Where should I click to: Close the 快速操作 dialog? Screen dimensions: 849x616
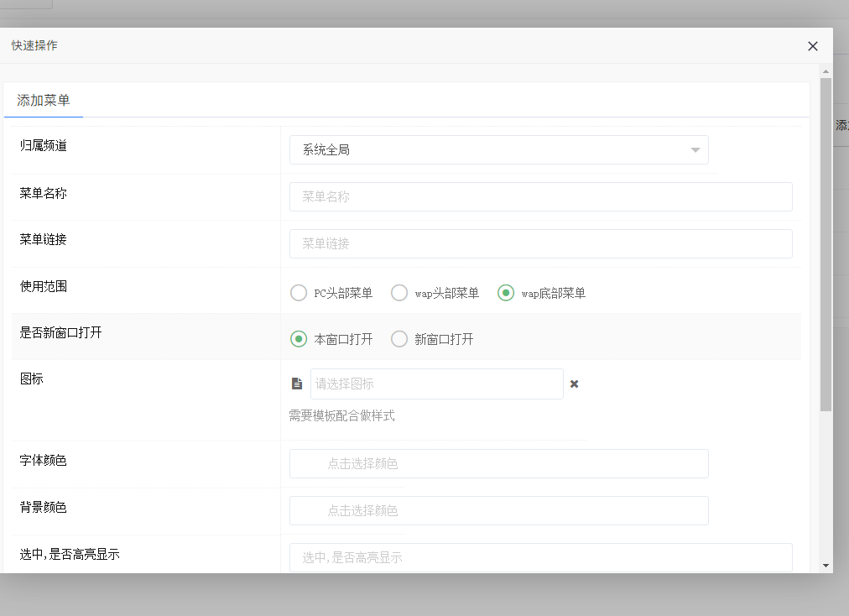(812, 46)
